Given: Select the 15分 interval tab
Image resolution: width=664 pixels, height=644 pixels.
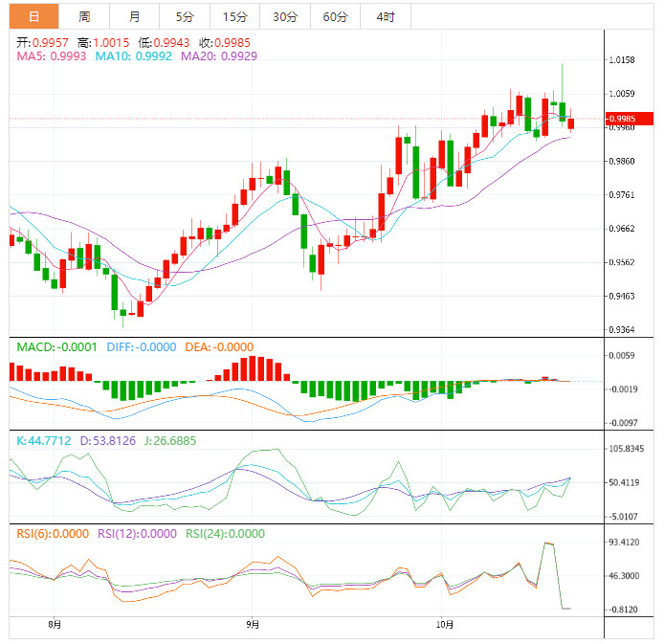Looking at the screenshot, I should [x=233, y=16].
